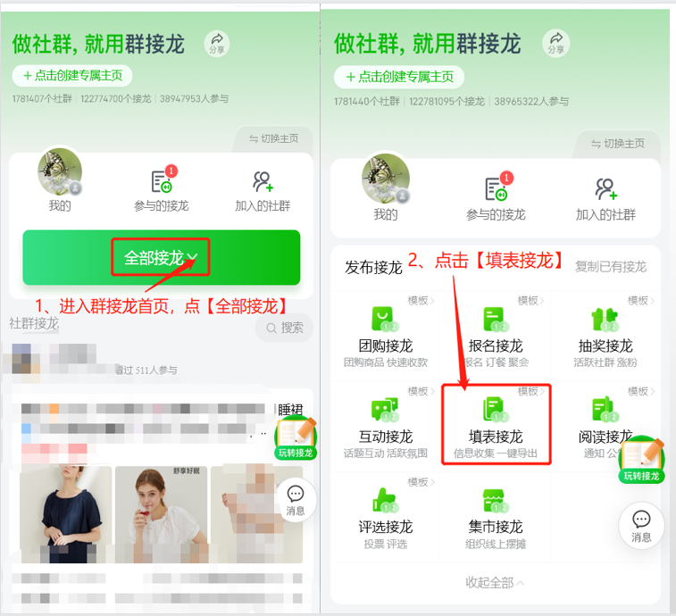Tap the share icon in left screen
Image resolution: width=676 pixels, height=616 pixels.
tap(217, 44)
